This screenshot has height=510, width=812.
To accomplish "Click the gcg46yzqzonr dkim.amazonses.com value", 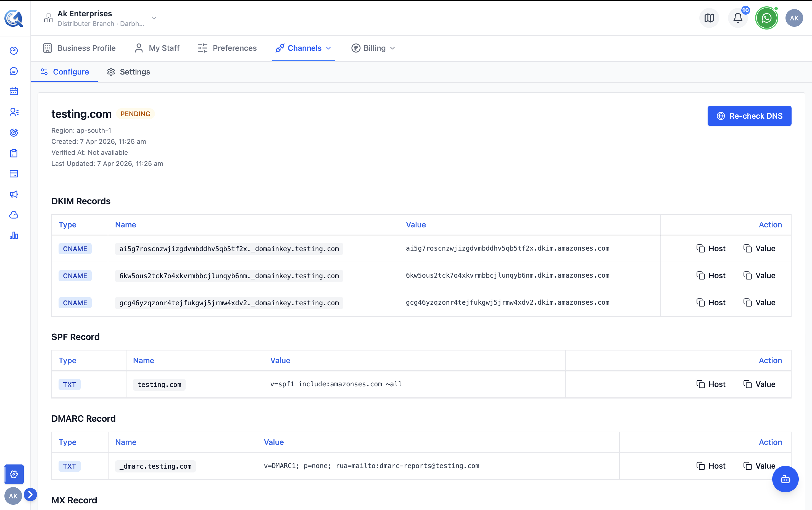I will [x=508, y=302].
